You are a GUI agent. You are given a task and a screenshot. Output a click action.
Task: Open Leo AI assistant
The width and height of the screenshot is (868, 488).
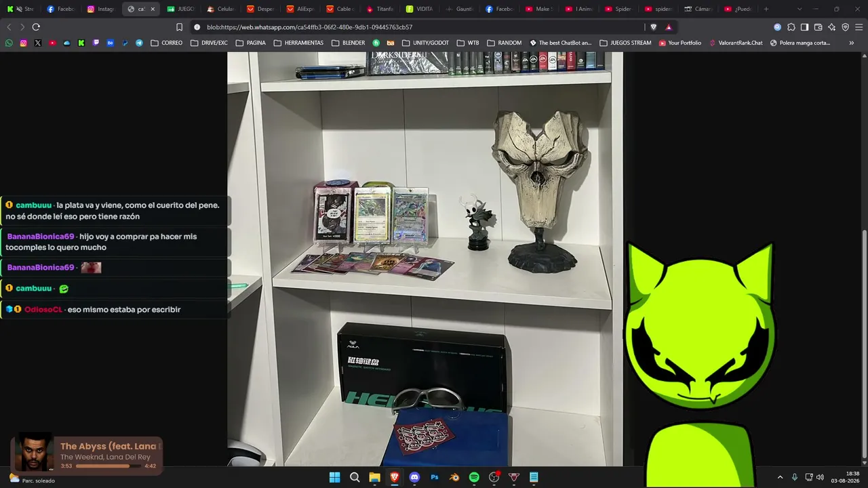(x=831, y=27)
